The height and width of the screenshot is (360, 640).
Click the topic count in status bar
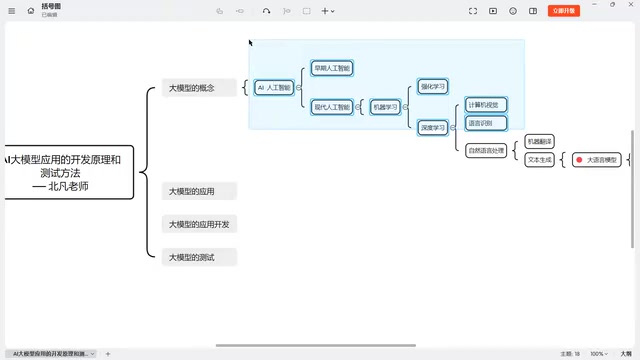570,354
